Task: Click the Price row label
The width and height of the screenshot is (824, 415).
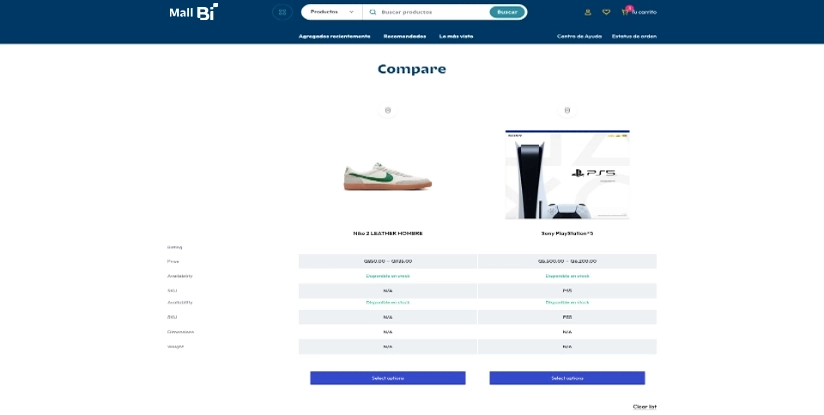Action: [x=173, y=261]
